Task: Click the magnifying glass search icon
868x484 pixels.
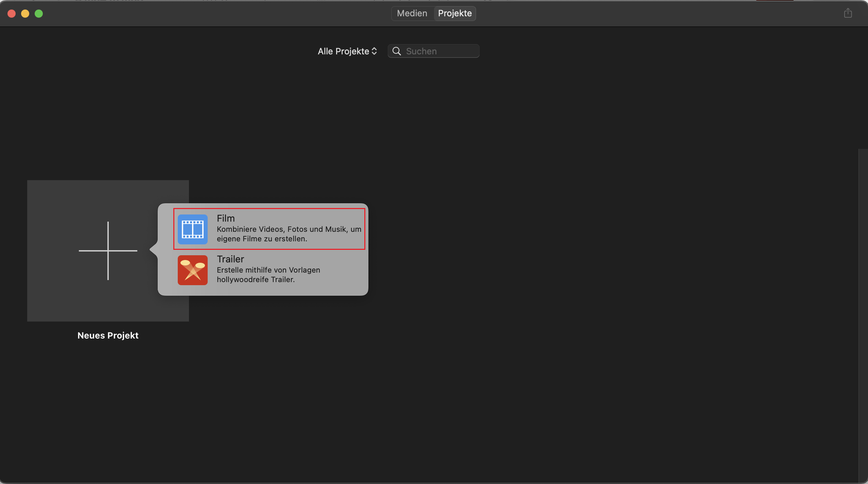Action: [x=397, y=51]
